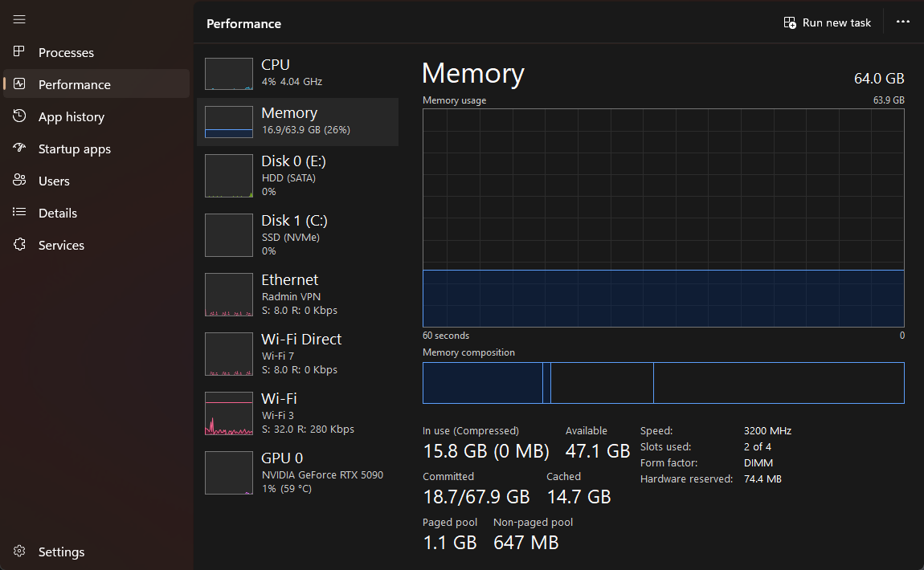Select the Disk 1 (C:) graph thumbnail

[x=229, y=235]
